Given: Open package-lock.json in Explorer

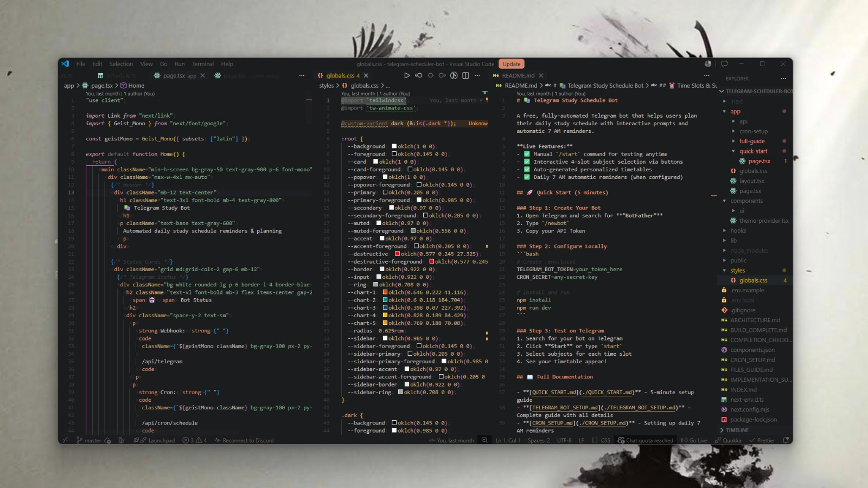Looking at the screenshot, I should [x=754, y=419].
